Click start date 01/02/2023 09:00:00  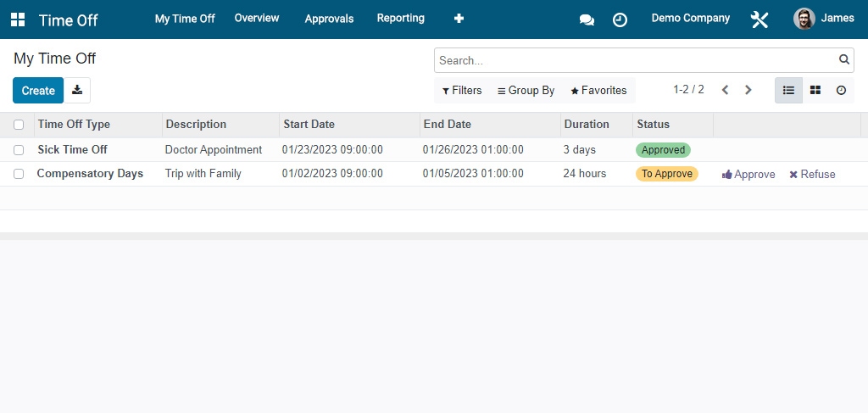click(332, 174)
